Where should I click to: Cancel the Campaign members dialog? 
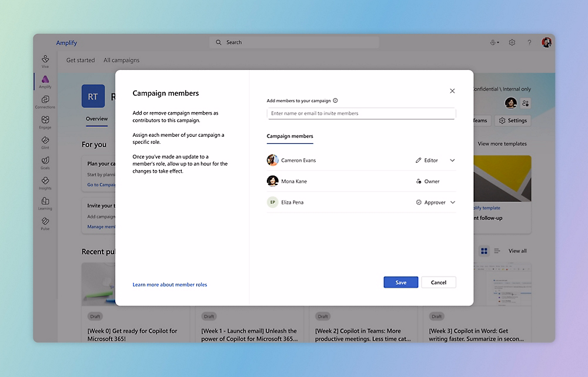click(x=439, y=282)
